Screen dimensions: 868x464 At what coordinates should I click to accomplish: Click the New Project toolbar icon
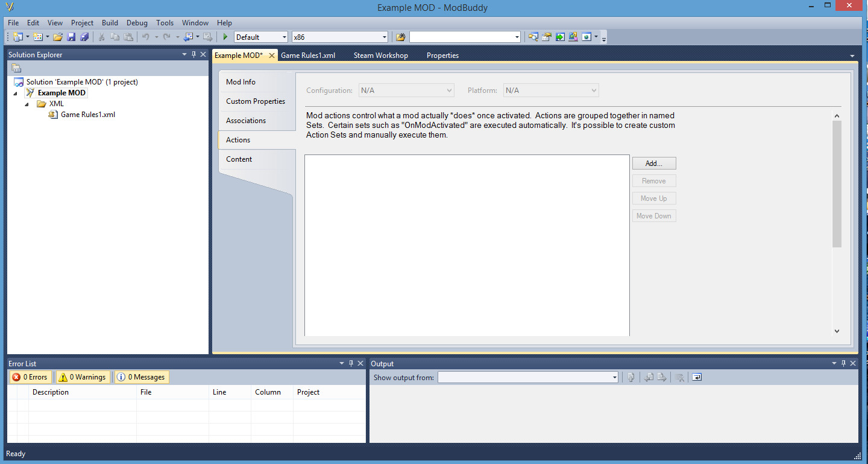[x=17, y=37]
